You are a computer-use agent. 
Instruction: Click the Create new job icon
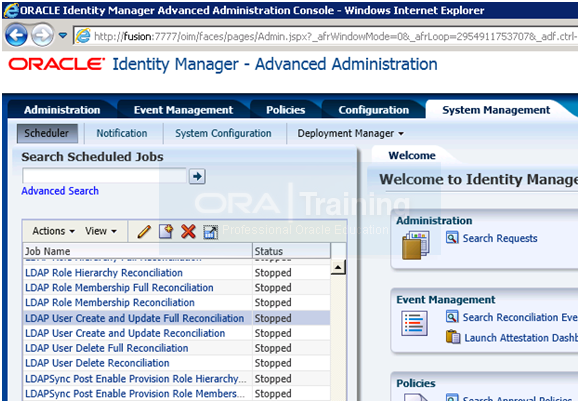point(166,232)
